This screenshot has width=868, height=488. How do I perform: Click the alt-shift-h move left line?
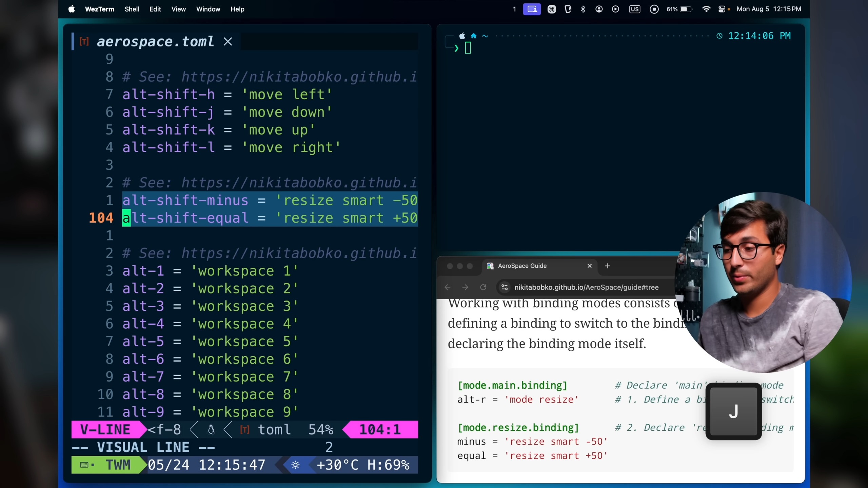226,95
